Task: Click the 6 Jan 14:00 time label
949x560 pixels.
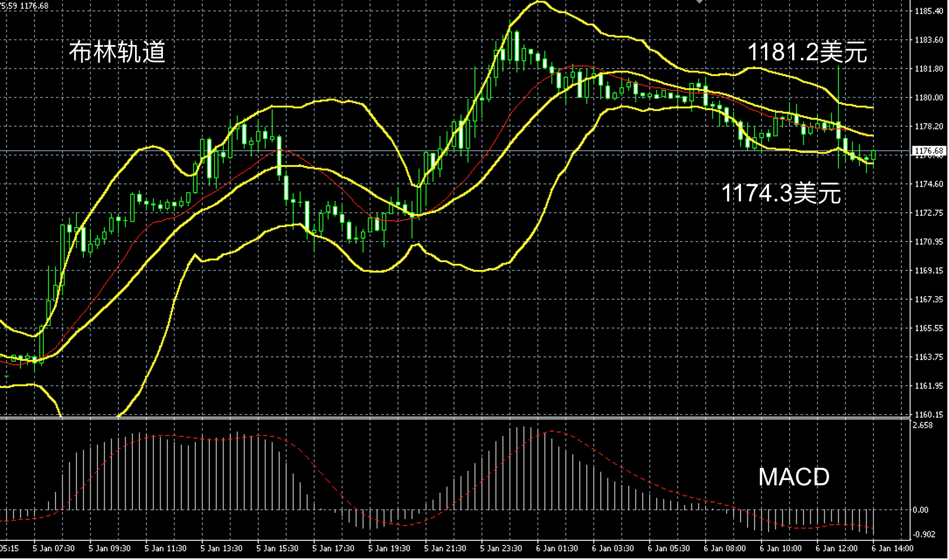Action: 893,549
